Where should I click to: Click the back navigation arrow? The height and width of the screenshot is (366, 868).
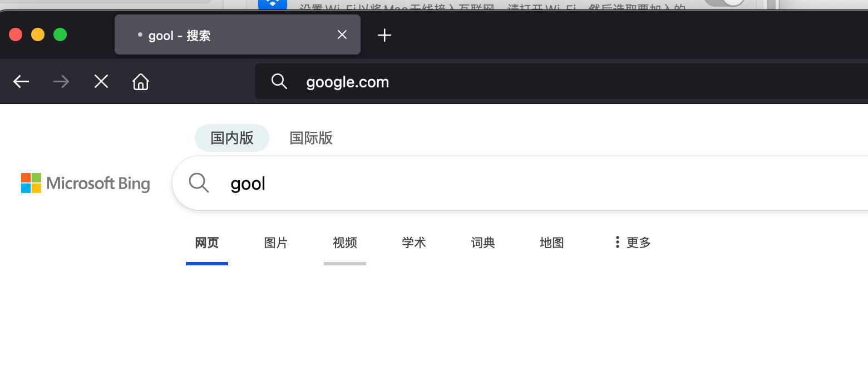pyautogui.click(x=21, y=82)
